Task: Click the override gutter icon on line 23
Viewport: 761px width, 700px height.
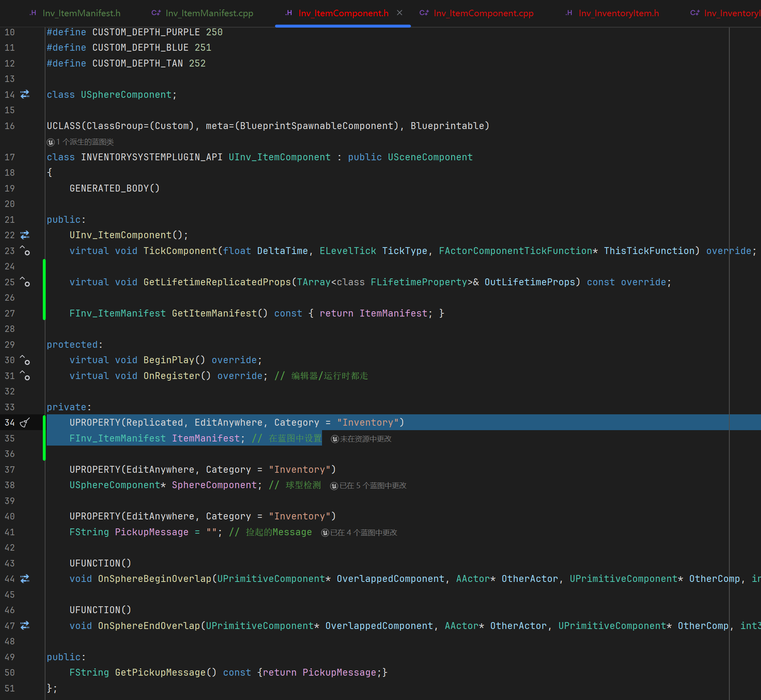Action: [x=25, y=251]
